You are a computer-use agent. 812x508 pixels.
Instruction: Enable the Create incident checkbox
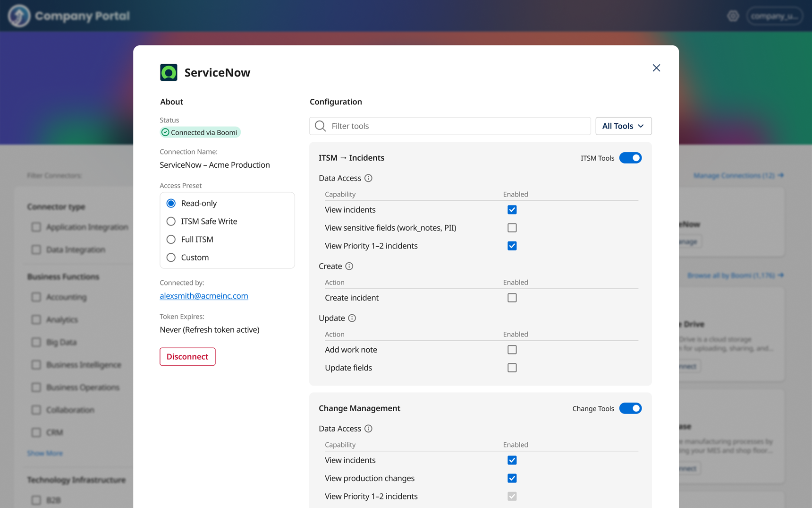point(512,298)
